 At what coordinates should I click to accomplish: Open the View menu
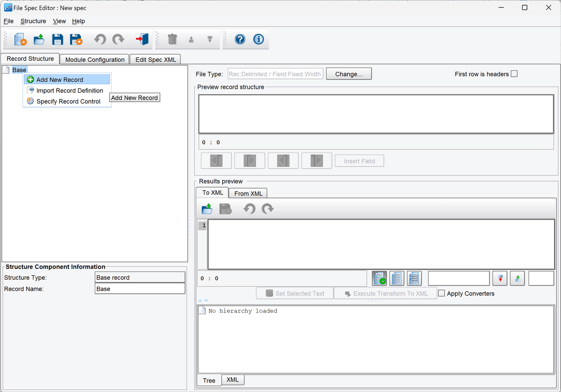(60, 21)
